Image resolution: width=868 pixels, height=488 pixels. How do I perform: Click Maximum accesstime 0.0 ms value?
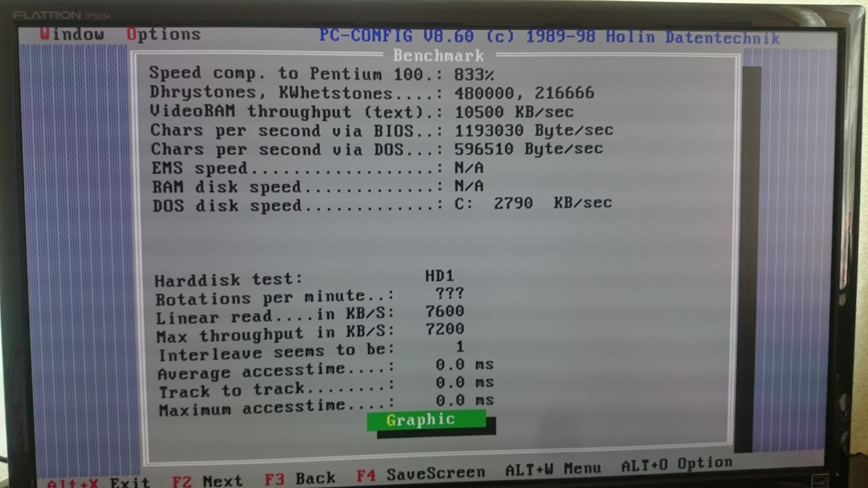(465, 400)
